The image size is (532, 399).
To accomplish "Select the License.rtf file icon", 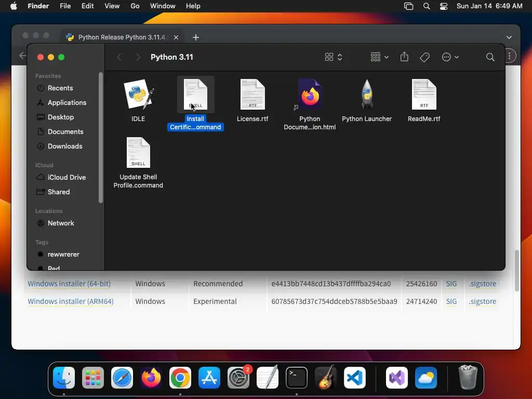I will pyautogui.click(x=252, y=95).
